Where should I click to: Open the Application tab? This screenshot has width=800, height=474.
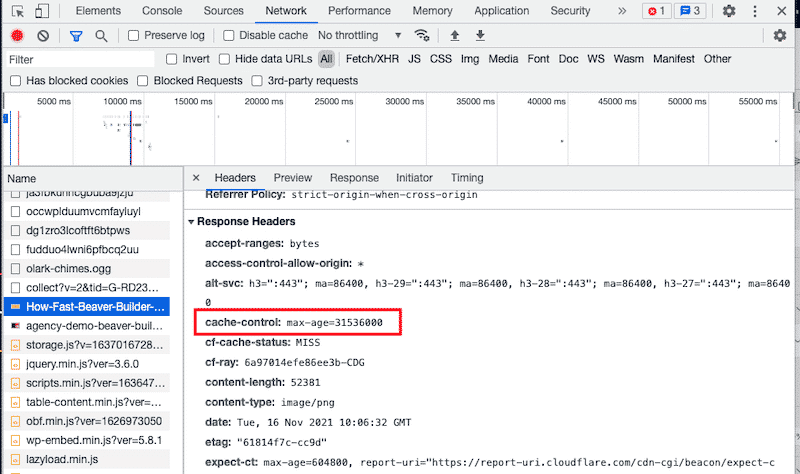(502, 11)
